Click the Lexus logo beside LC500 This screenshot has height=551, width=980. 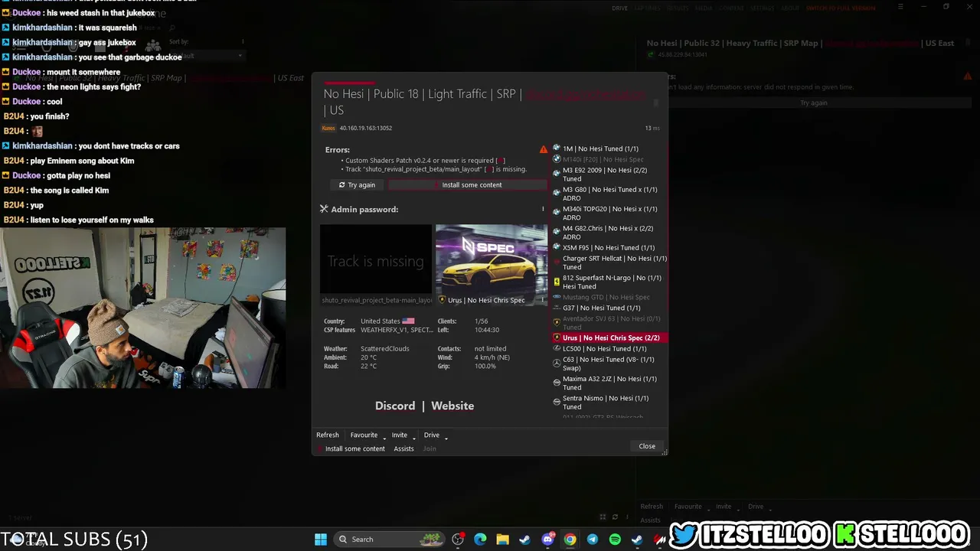(x=557, y=349)
